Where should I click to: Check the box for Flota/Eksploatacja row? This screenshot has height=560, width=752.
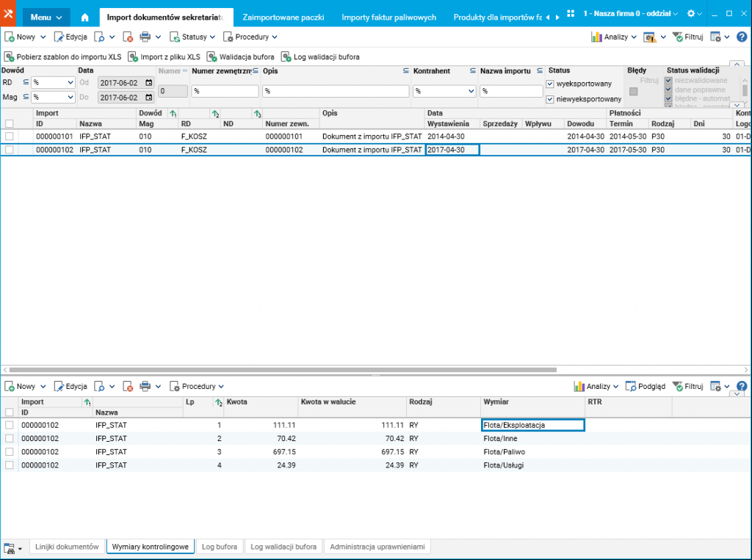9,425
